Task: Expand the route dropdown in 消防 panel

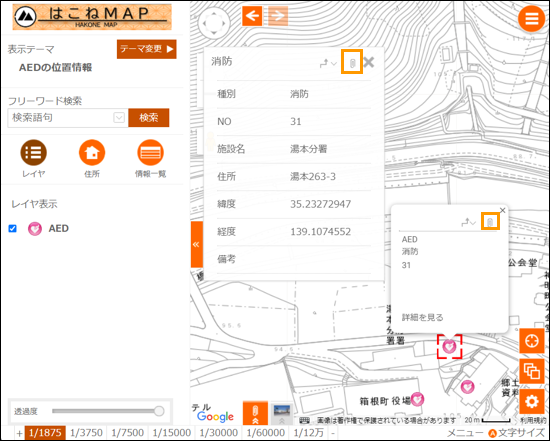Action: tap(328, 63)
